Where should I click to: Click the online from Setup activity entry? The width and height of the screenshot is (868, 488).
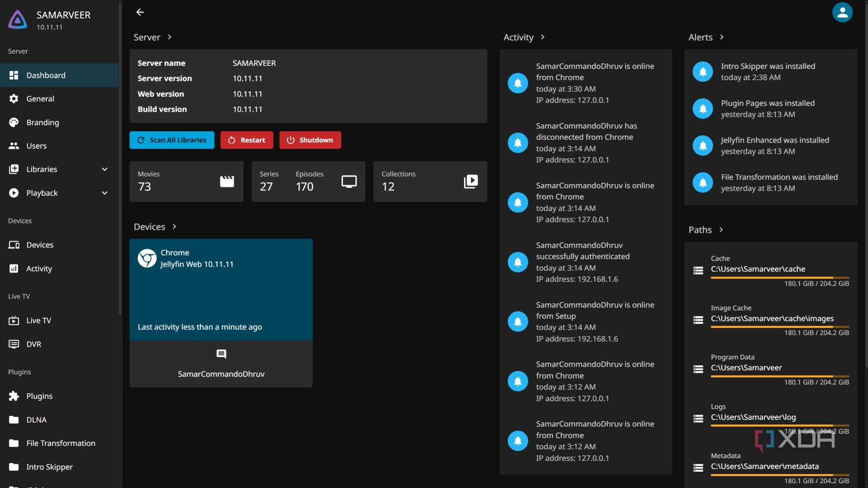tap(586, 322)
